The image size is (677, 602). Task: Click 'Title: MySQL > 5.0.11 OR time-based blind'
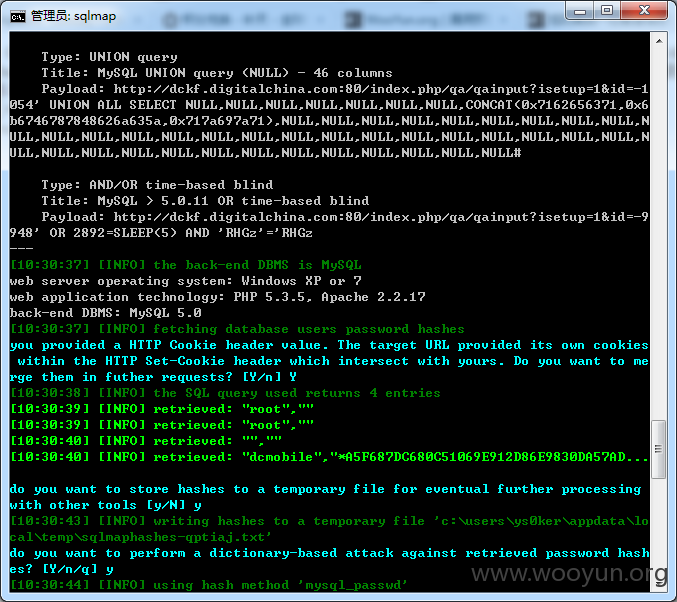(x=205, y=201)
